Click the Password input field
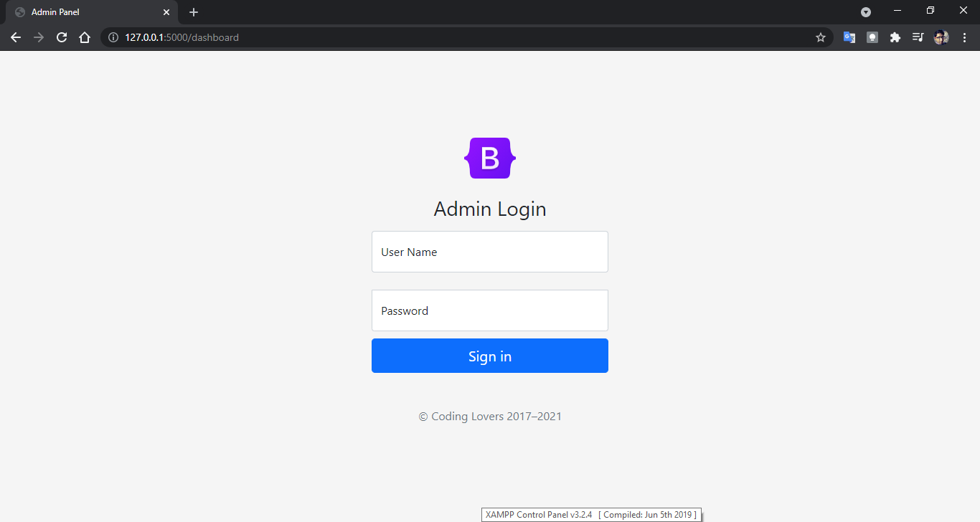 pos(490,310)
